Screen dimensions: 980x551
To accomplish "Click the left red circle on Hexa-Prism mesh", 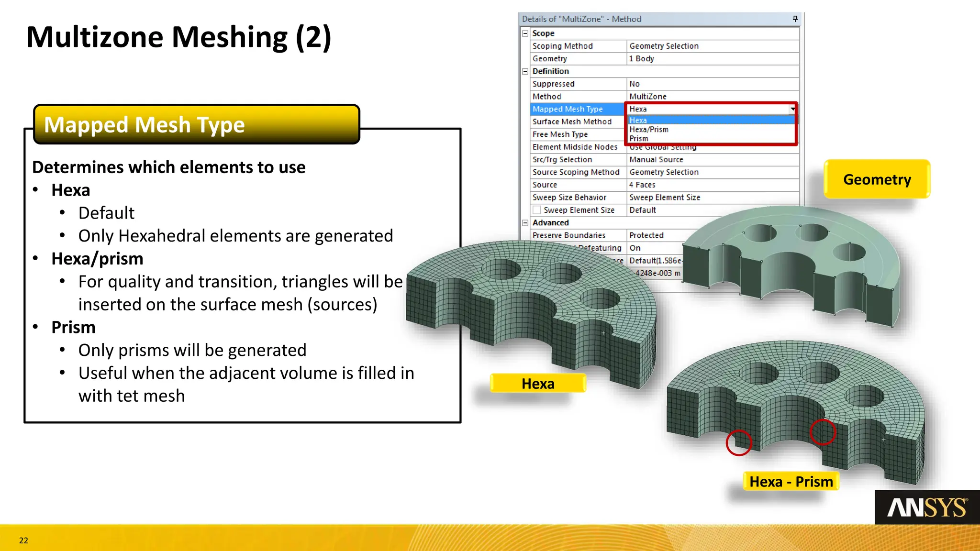I will pos(738,442).
